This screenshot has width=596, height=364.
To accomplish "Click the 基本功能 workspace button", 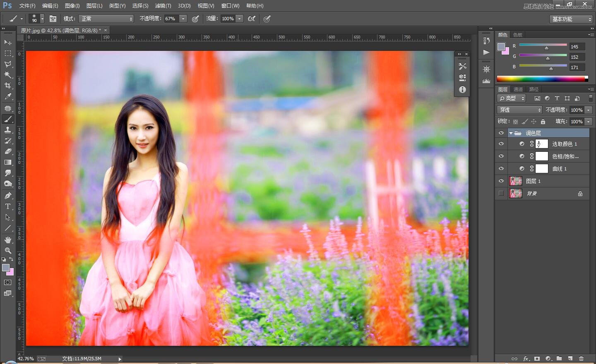I will click(x=572, y=19).
